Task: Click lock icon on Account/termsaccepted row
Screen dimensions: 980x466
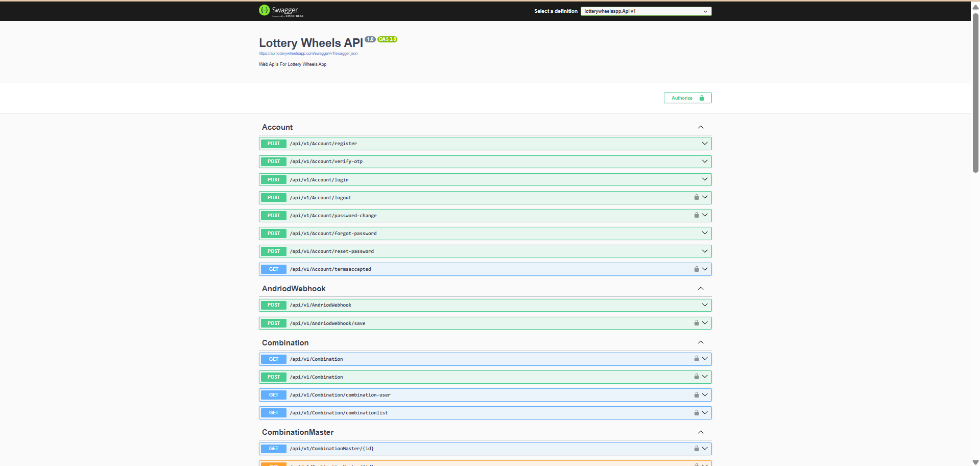Action: coord(697,269)
